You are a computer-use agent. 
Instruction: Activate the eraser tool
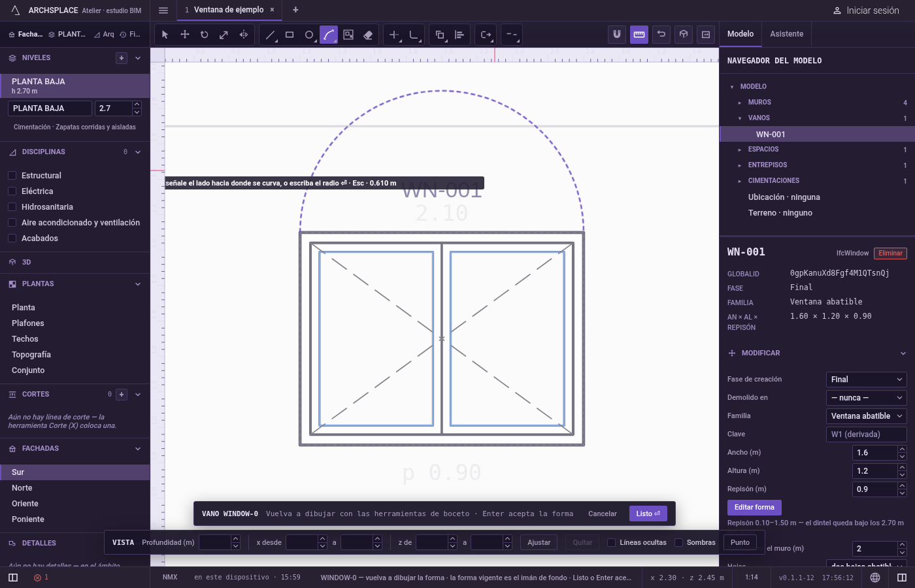[x=368, y=35]
